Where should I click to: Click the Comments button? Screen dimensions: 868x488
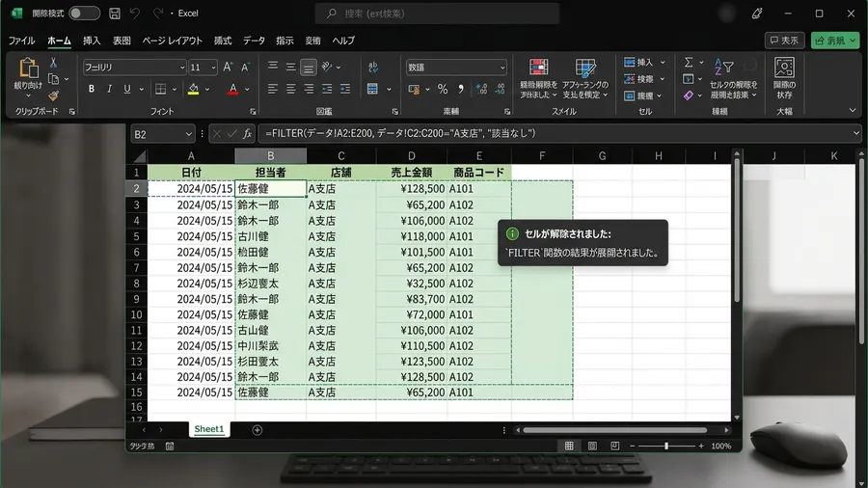[784, 41]
